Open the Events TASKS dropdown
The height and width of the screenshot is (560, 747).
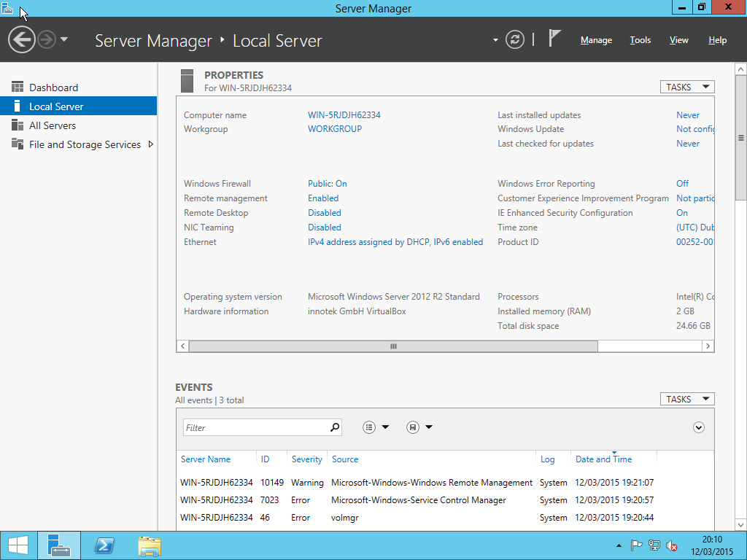pyautogui.click(x=687, y=399)
